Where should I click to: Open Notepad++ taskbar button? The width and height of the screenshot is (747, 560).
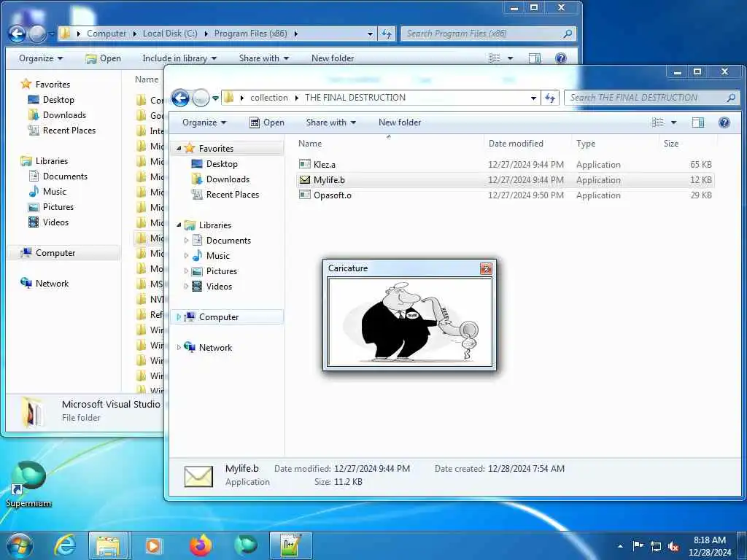coord(290,545)
